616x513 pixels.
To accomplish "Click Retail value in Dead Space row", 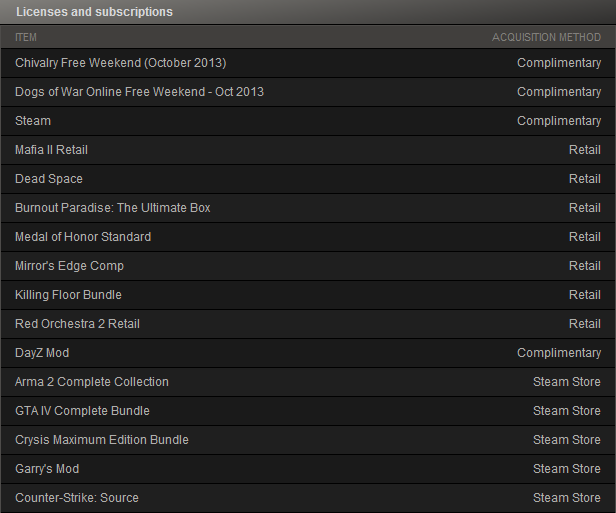I will 585,179.
